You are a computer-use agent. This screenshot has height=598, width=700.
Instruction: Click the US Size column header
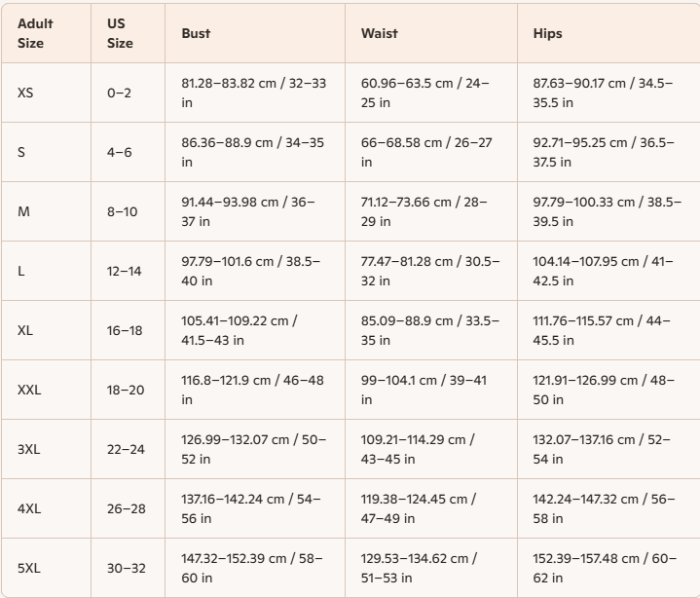(x=120, y=33)
